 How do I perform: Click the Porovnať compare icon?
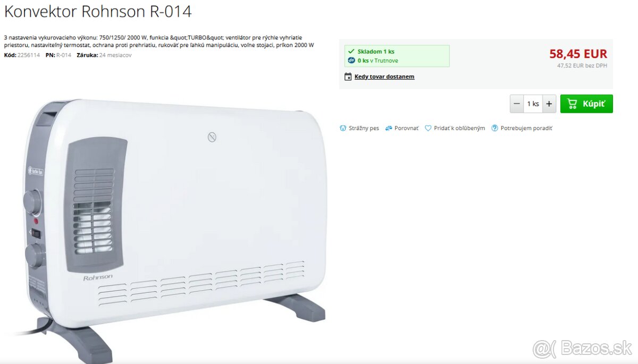pos(389,128)
